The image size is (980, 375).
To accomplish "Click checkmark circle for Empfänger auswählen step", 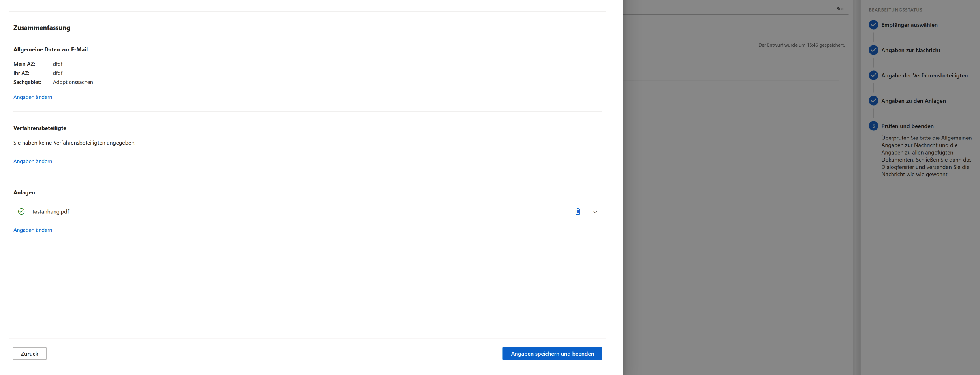I will tap(873, 25).
